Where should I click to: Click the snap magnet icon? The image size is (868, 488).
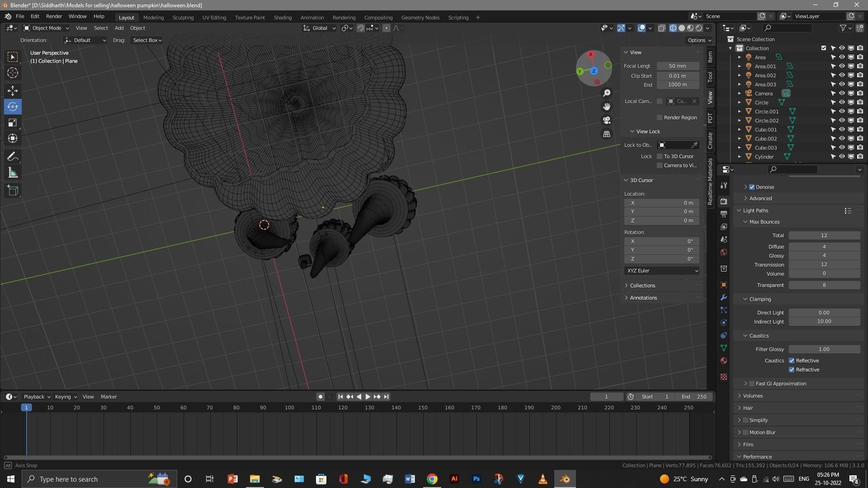click(x=360, y=28)
